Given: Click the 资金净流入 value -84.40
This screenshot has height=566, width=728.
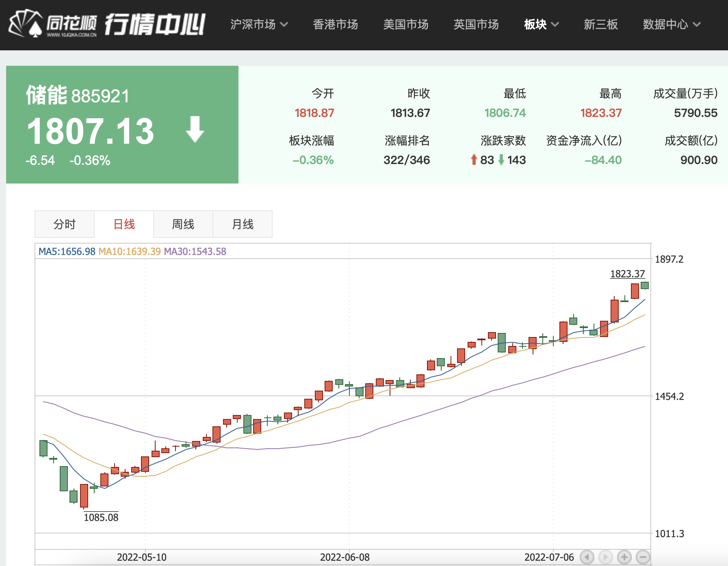Looking at the screenshot, I should click(x=603, y=160).
